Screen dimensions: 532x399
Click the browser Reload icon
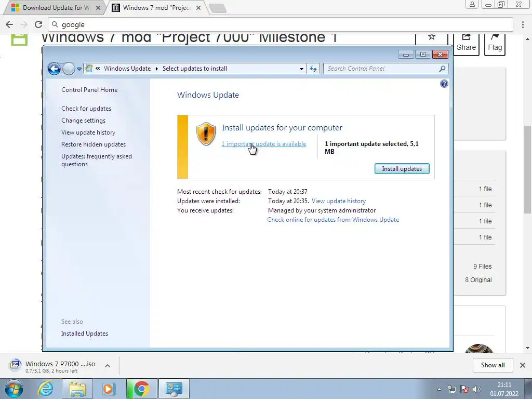[38, 24]
